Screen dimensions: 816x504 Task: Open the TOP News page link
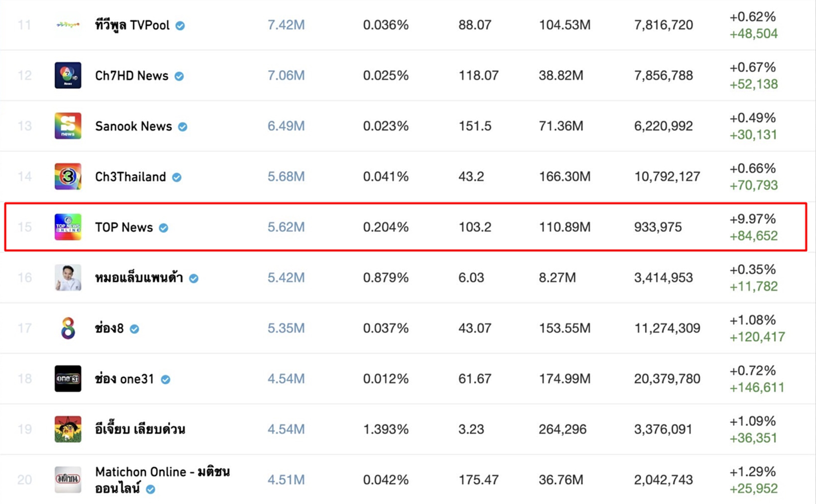tap(124, 227)
